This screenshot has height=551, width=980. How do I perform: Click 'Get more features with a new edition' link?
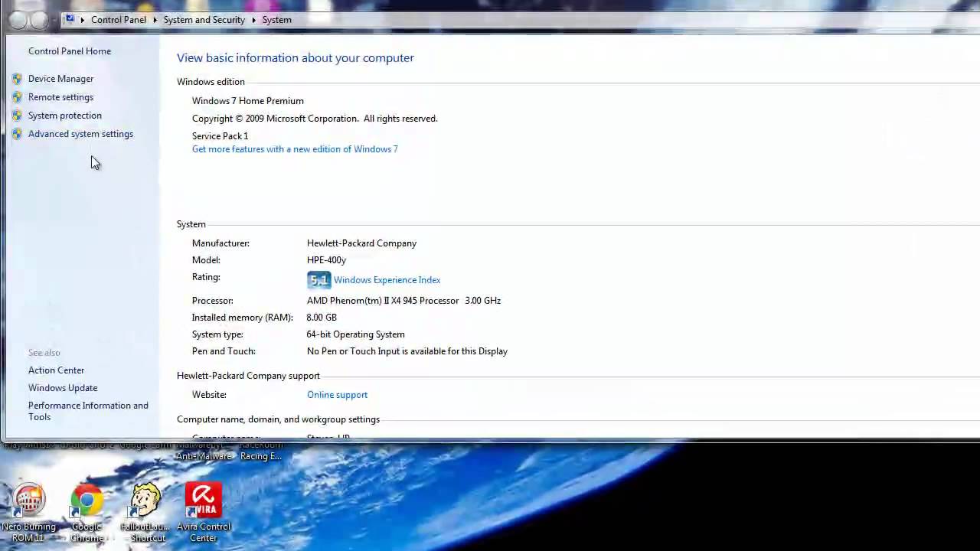(x=295, y=149)
